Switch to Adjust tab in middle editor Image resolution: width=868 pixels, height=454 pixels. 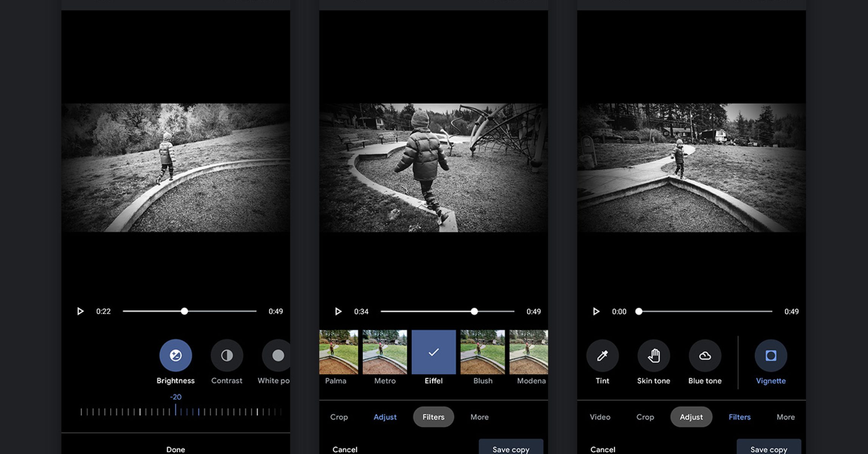[x=385, y=417]
